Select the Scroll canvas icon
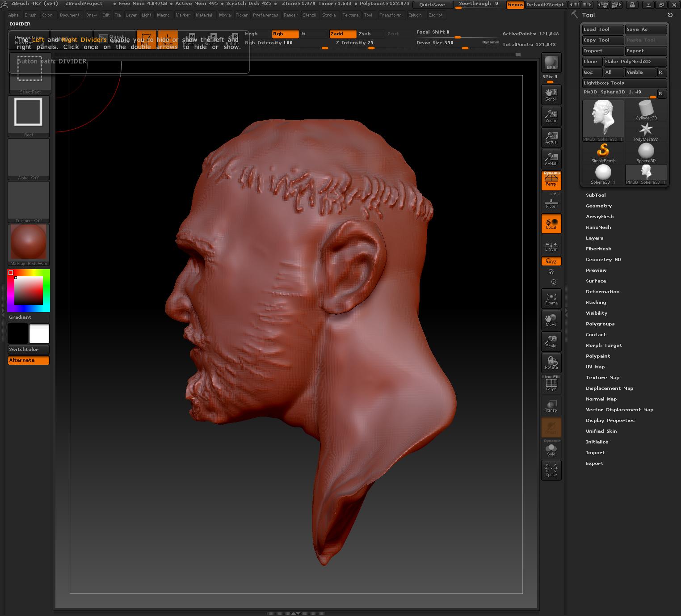The width and height of the screenshot is (681, 616). (551, 94)
